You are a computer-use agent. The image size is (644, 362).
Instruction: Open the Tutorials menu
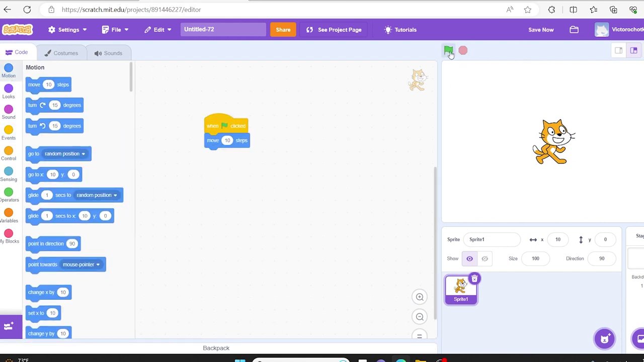point(400,30)
